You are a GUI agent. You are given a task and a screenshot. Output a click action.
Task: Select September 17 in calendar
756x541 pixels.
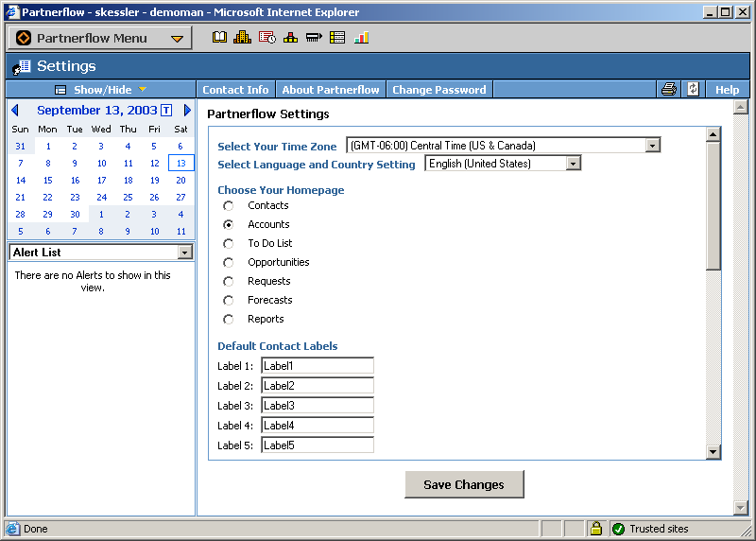(x=101, y=180)
